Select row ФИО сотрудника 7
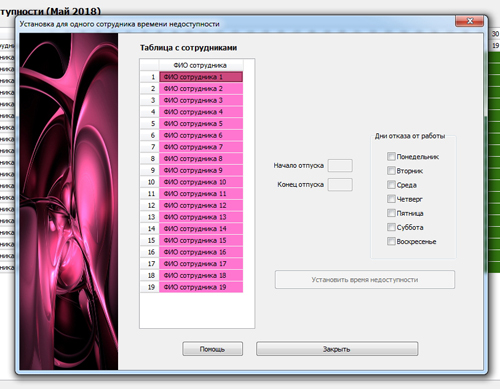 (x=201, y=147)
